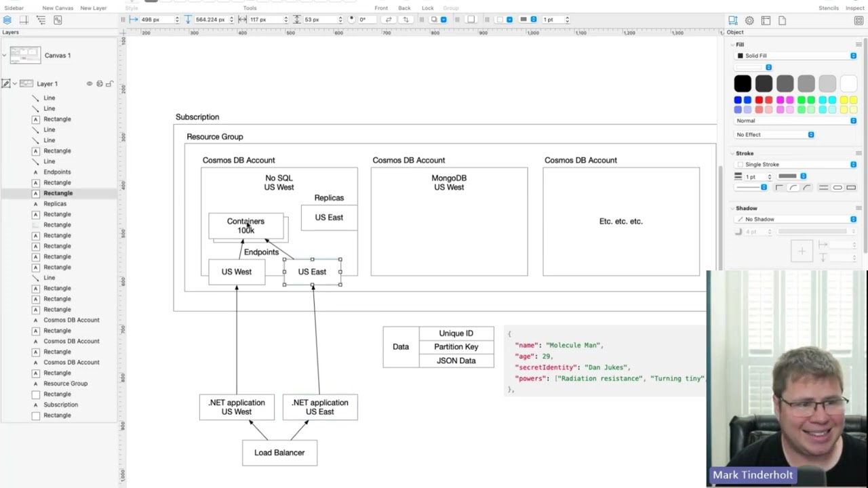Click the rotation angle dial
The image size is (868, 488).
coord(352,20)
